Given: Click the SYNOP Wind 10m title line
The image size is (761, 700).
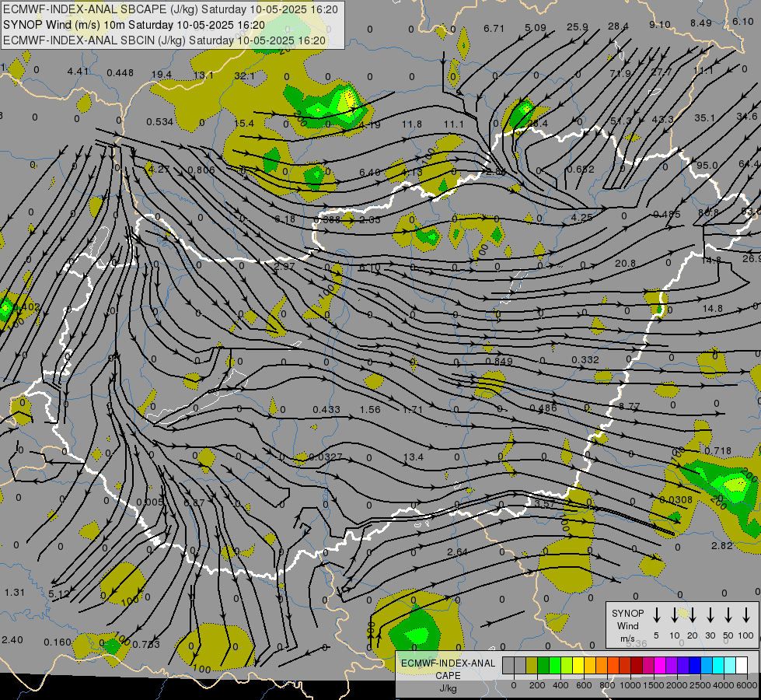Looking at the screenshot, I should pyautogui.click(x=134, y=25).
